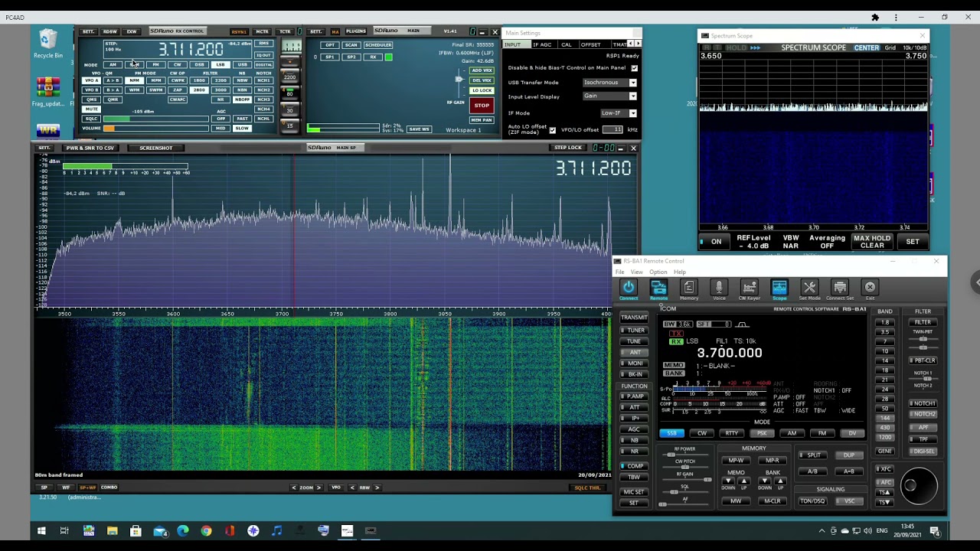Open Microsoft Edge from the taskbar
This screenshot has height=551, width=980.
coord(182,530)
